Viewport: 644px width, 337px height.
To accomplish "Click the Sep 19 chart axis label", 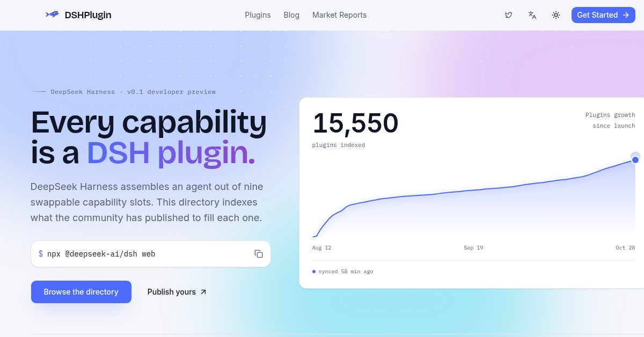I will click(x=474, y=248).
